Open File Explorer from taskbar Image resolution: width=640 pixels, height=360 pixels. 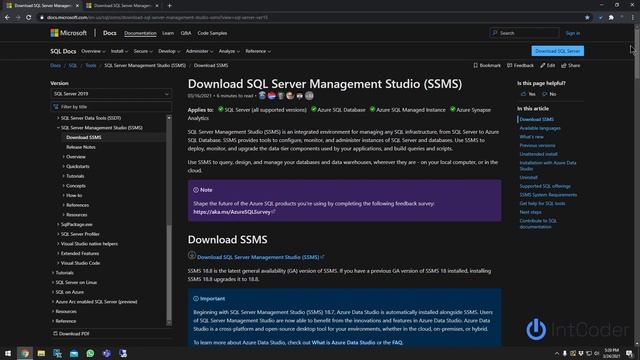point(41,353)
